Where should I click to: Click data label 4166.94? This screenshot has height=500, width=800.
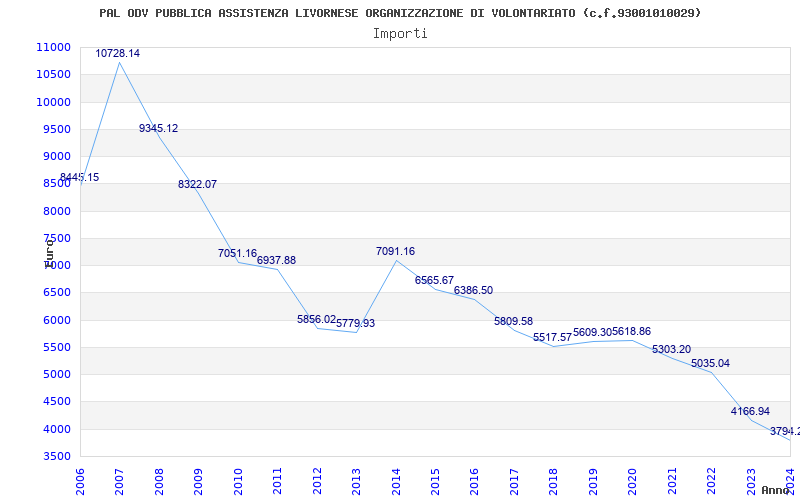click(x=750, y=411)
